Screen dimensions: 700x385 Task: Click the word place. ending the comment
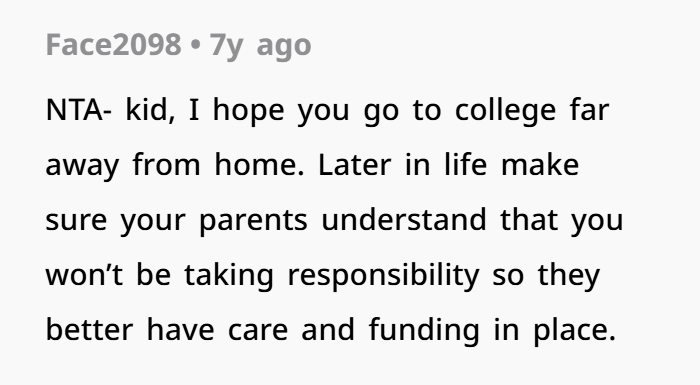click(575, 331)
